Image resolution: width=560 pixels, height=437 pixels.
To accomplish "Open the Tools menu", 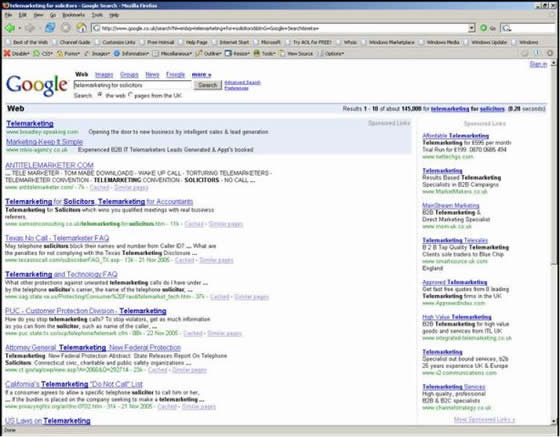I will point(97,15).
